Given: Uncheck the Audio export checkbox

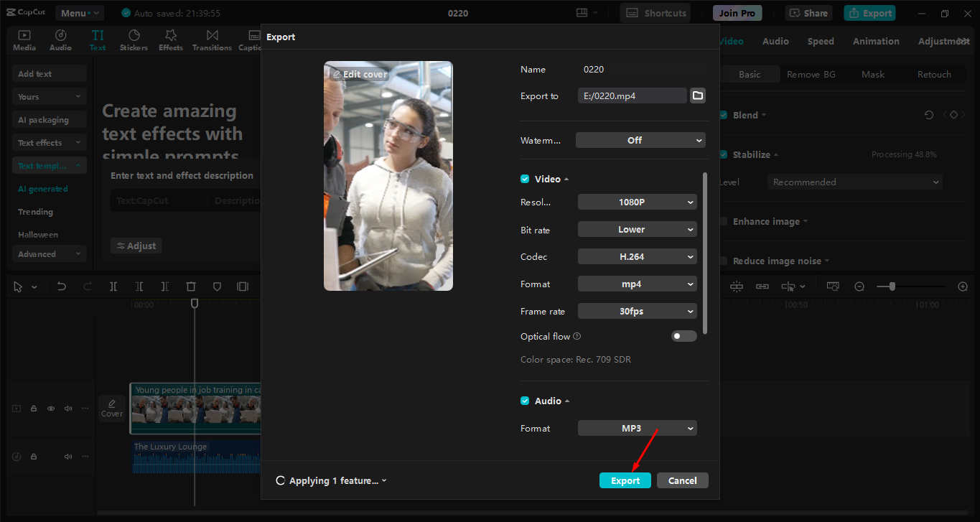Looking at the screenshot, I should [x=525, y=401].
